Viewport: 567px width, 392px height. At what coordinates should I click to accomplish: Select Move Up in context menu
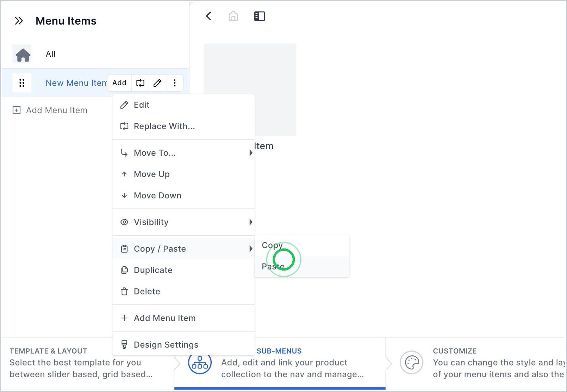point(183,174)
